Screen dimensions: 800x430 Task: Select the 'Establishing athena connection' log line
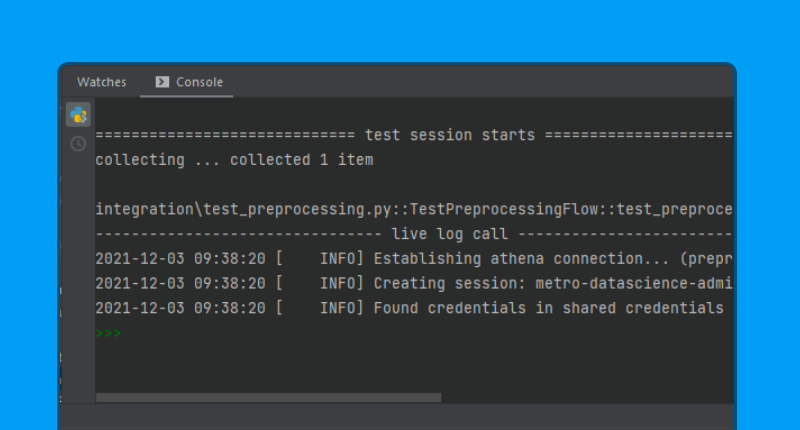(414, 259)
